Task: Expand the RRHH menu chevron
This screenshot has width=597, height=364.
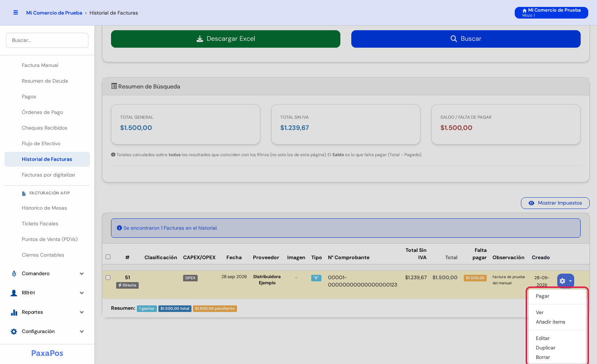Action: [x=82, y=293]
